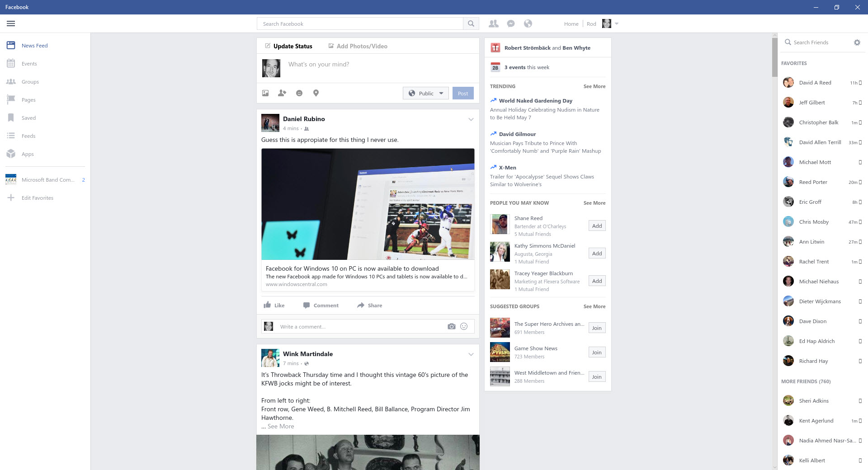Open chat settings gear icon

[857, 42]
